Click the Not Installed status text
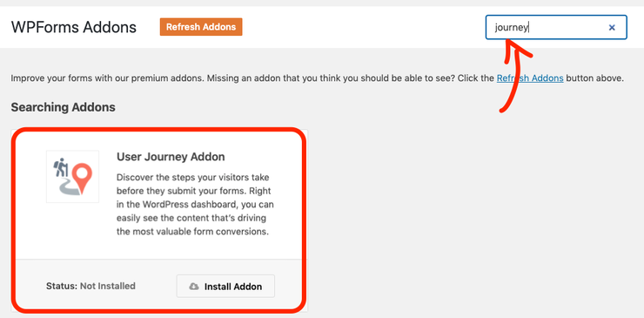This screenshot has height=318, width=644. click(x=108, y=286)
